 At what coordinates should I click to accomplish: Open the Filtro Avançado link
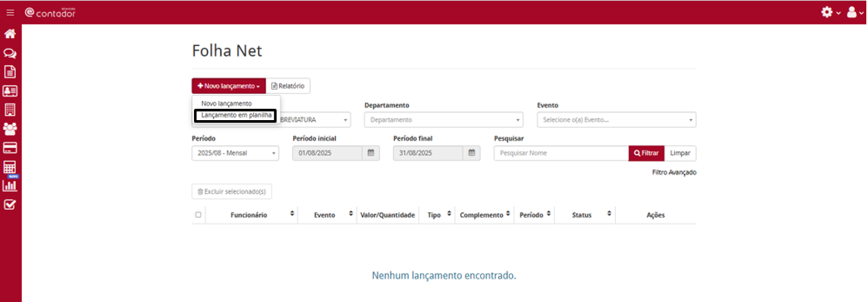point(674,173)
